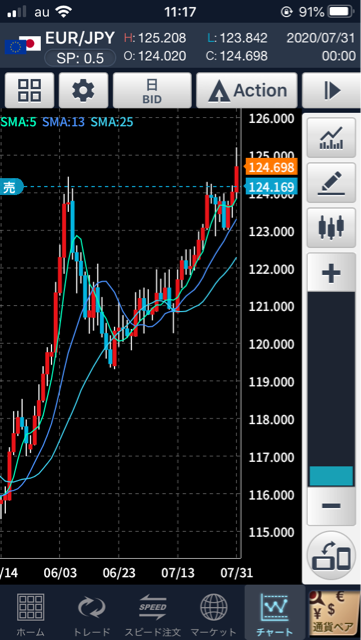The height and width of the screenshot is (640, 361).
Task: Tap the 120.000 price axis label
Action: coord(271,344)
